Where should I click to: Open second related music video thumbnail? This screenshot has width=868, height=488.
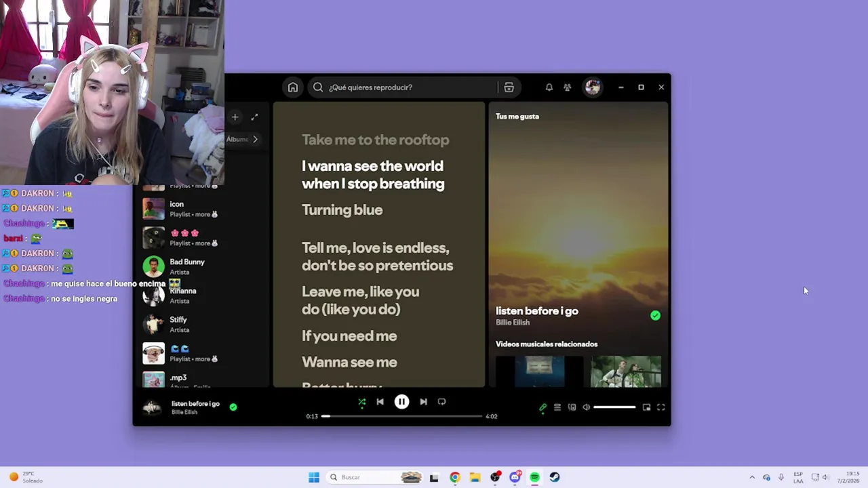[626, 371]
